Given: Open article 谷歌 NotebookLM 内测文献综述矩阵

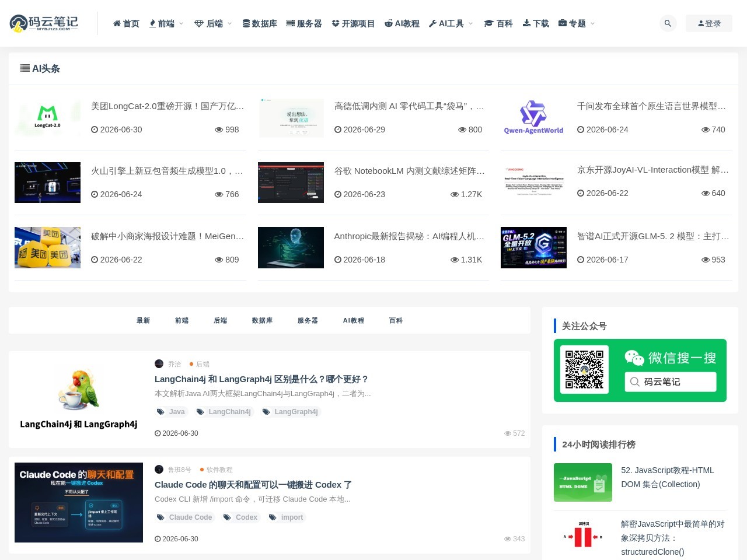Looking at the screenshot, I should tap(409, 171).
